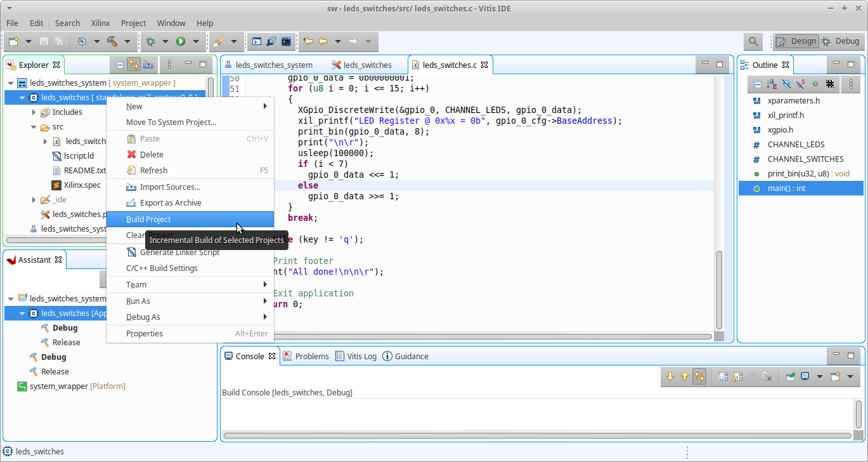Image resolution: width=868 pixels, height=462 pixels.
Task: Click the debug bug icon in the main toolbar
Action: tap(150, 41)
